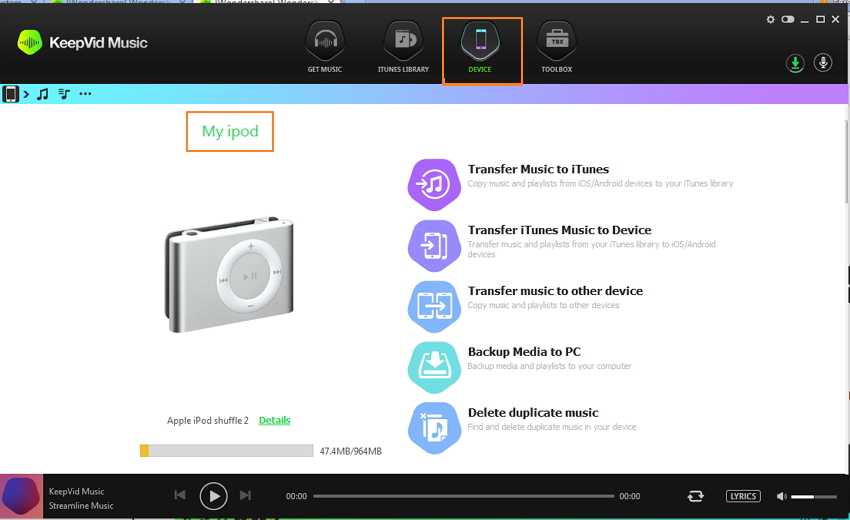This screenshot has width=850, height=520.
Task: Maximize the KeepVid Music window
Action: [x=821, y=20]
